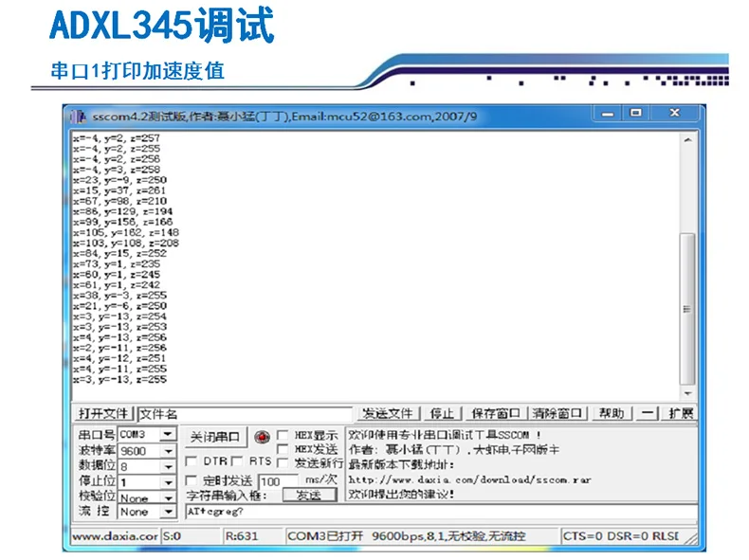This screenshot has height=560, width=749.
Task: Click the line x=23, y=-9, z=250
Action: (119, 180)
